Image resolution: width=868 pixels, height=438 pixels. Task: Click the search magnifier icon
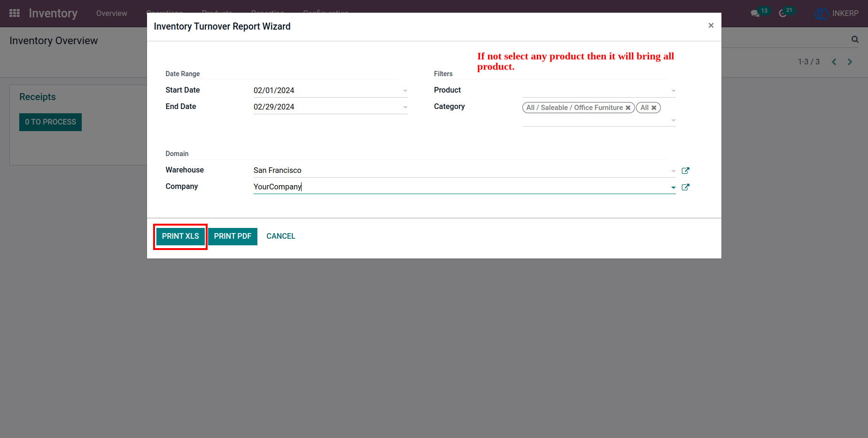point(855,39)
